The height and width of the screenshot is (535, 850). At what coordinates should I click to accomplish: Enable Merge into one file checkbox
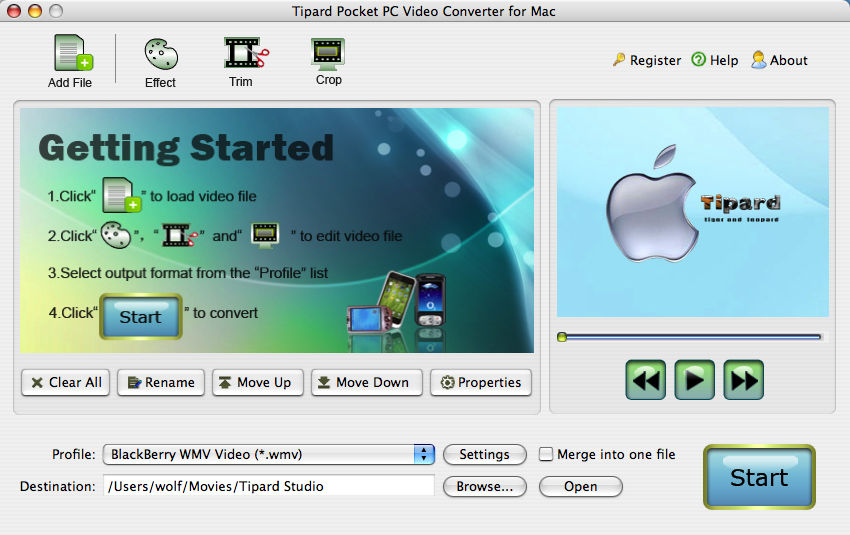(x=546, y=454)
